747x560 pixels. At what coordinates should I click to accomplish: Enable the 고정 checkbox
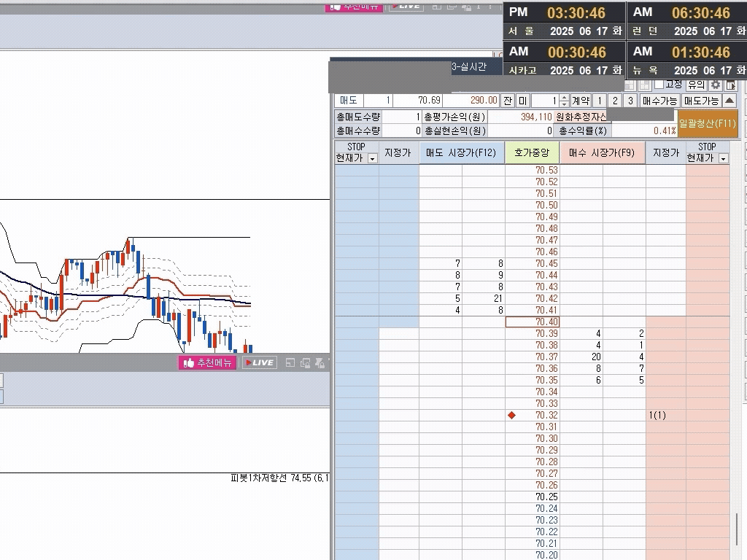(x=659, y=85)
